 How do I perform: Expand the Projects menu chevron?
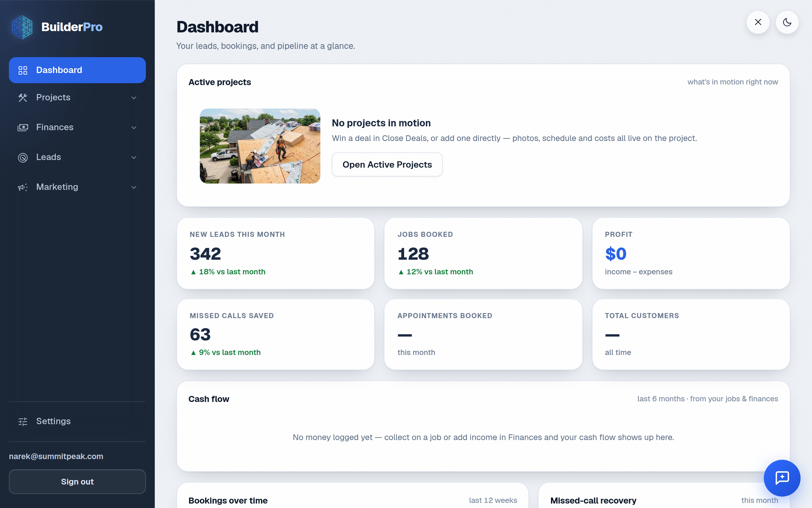(x=134, y=98)
